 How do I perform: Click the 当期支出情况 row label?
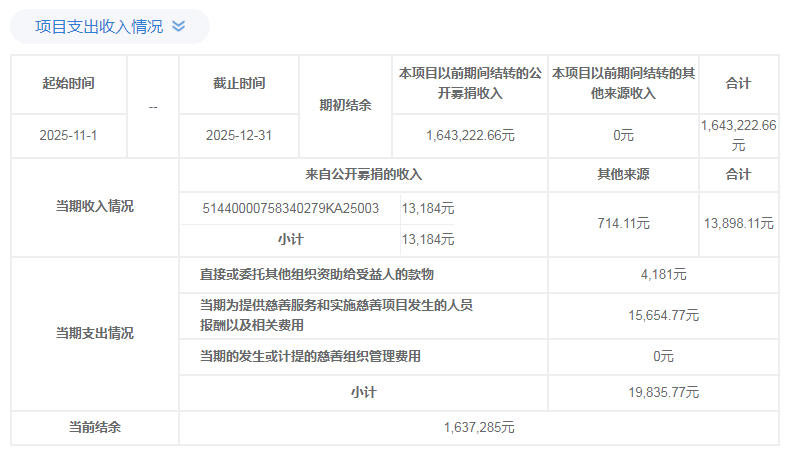pos(94,333)
